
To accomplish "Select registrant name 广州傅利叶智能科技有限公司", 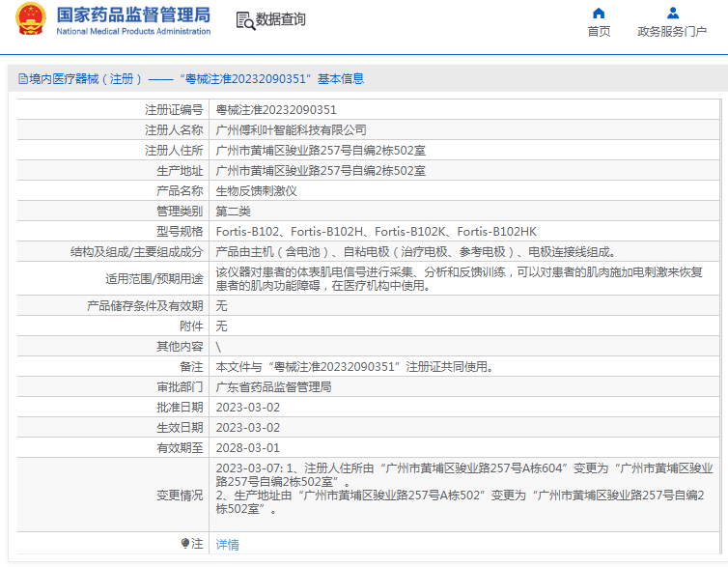I will click(292, 130).
